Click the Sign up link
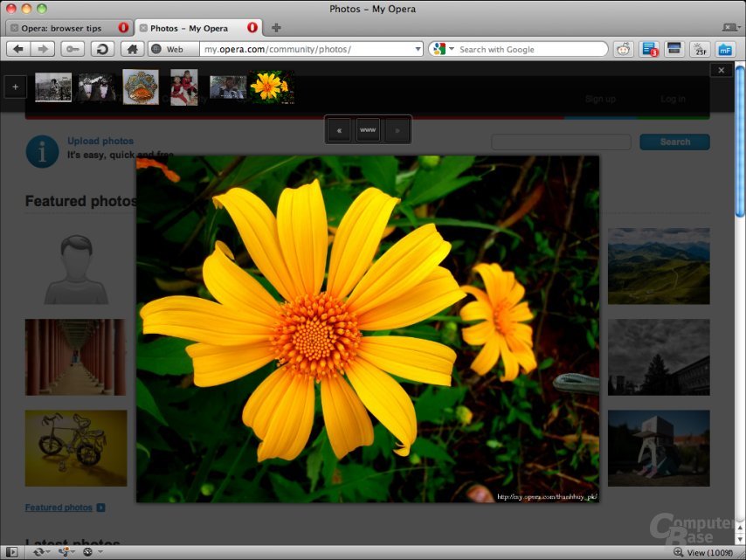The image size is (746, 560). tap(600, 99)
